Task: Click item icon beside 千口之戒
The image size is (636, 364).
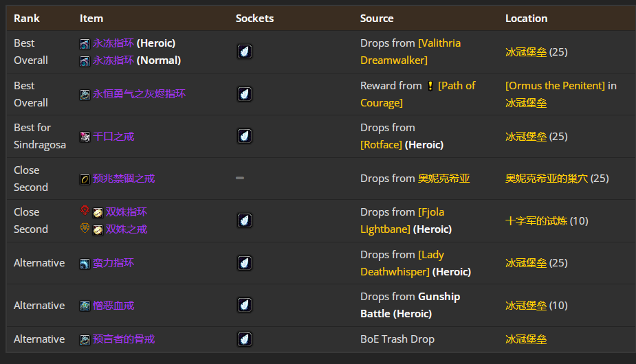Action: [85, 137]
